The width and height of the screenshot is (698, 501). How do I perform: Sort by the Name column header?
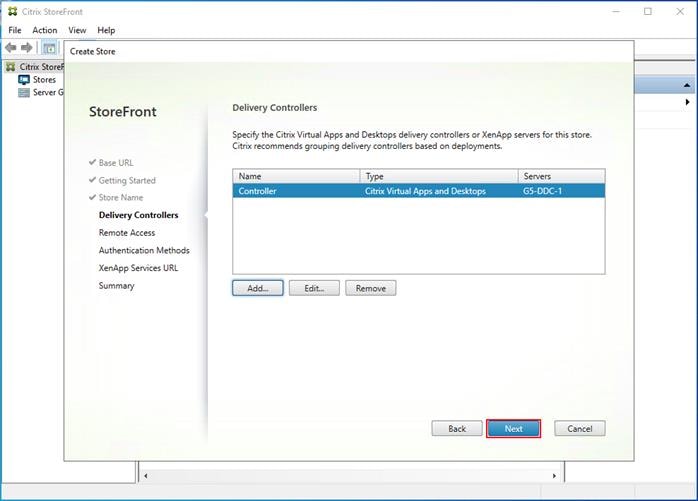pos(296,176)
